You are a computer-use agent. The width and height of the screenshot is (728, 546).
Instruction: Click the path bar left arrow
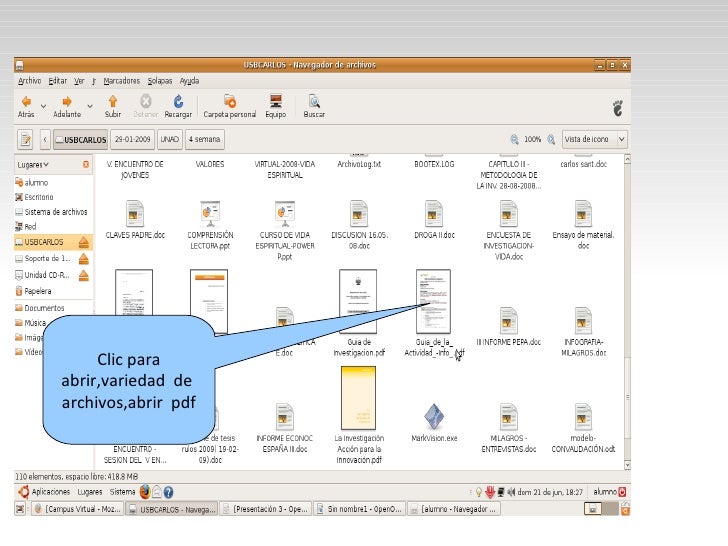[x=45, y=139]
